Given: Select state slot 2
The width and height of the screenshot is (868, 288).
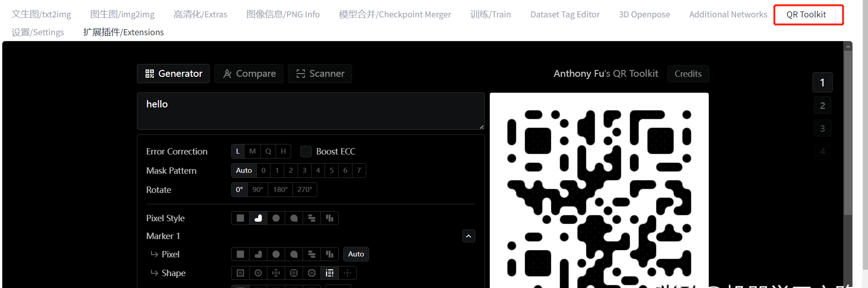Looking at the screenshot, I should pyautogui.click(x=822, y=106).
